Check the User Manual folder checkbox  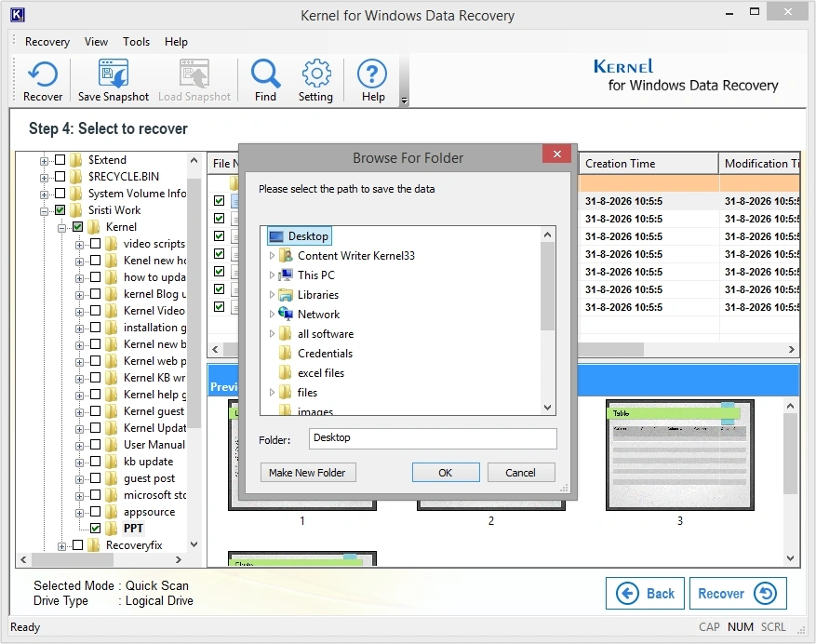point(96,444)
